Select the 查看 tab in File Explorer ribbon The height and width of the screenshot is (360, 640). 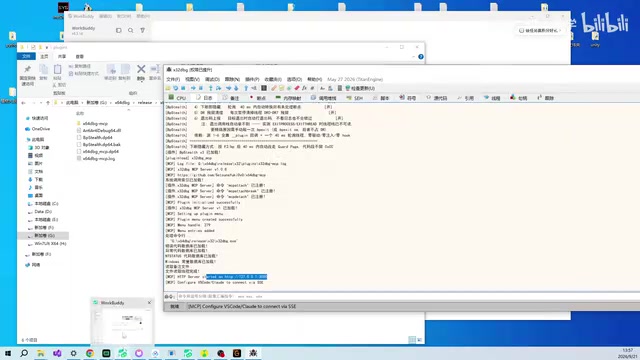(80, 56)
